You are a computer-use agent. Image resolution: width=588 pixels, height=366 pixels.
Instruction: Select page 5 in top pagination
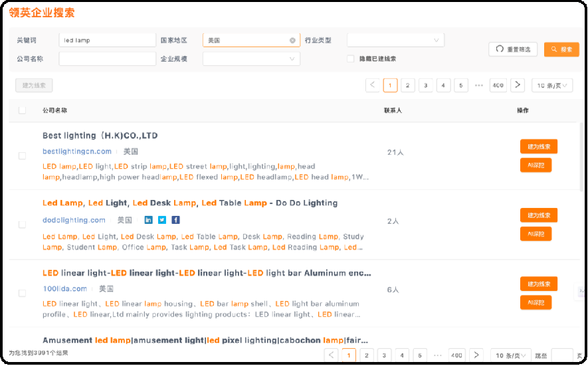[461, 86]
